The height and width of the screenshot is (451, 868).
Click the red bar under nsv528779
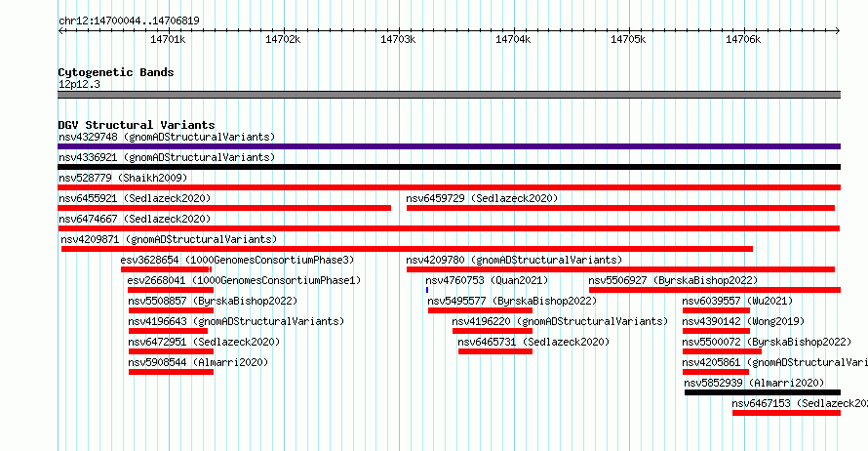[449, 187]
